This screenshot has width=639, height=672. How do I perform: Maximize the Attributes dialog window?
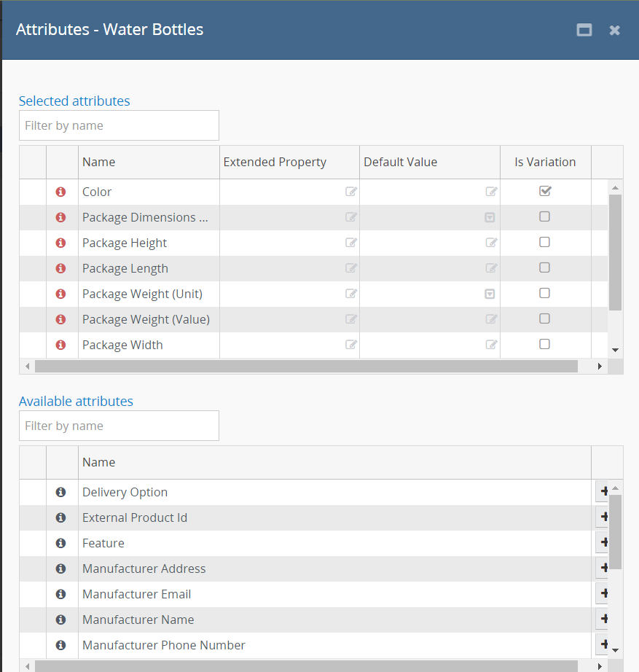(x=584, y=30)
